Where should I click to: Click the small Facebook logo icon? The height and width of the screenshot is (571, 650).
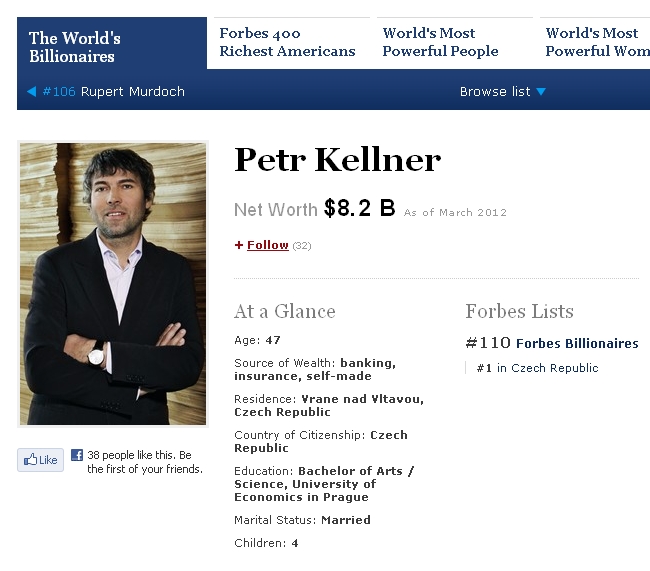pyautogui.click(x=77, y=455)
